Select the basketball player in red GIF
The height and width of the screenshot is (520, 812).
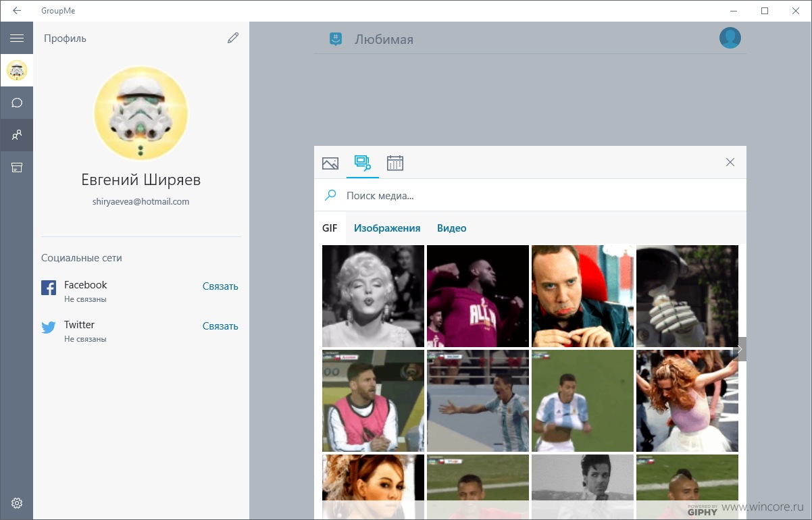pyautogui.click(x=478, y=296)
